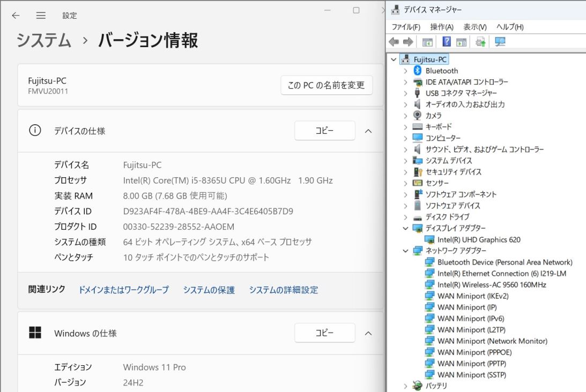Click the Show/Hide action pane toolbar icon
This screenshot has width=586, height=392.
461,42
